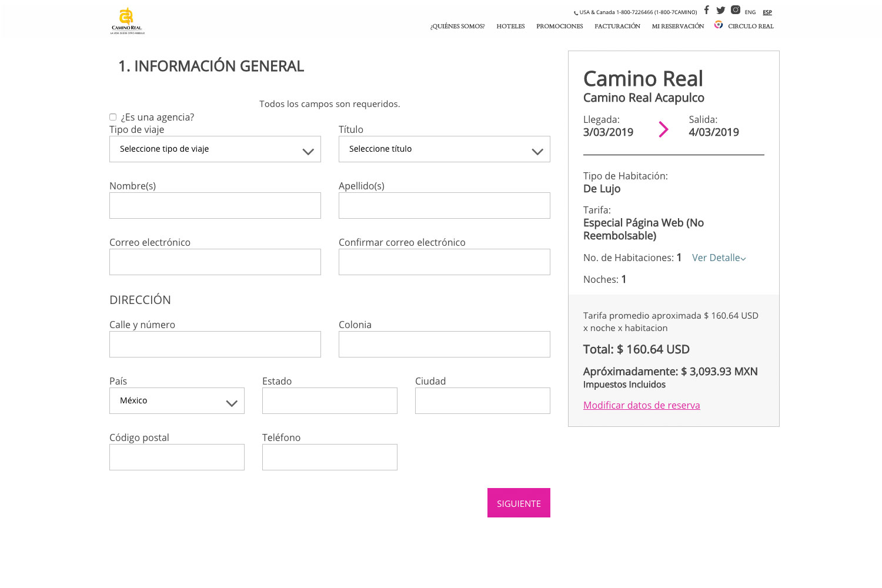The image size is (882, 588).
Task: Click the phone icon beside USA & Canada
Action: point(576,13)
